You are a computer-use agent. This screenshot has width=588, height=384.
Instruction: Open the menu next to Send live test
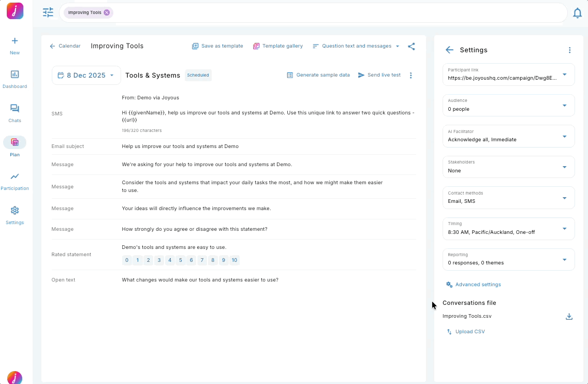point(410,75)
